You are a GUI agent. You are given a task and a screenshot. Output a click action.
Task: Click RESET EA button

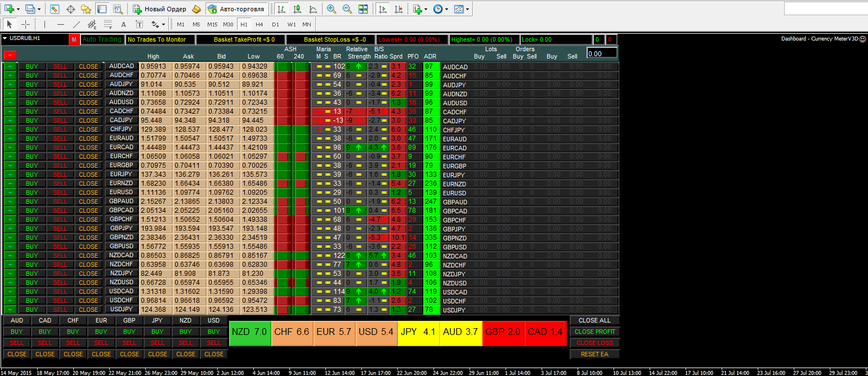coord(594,354)
